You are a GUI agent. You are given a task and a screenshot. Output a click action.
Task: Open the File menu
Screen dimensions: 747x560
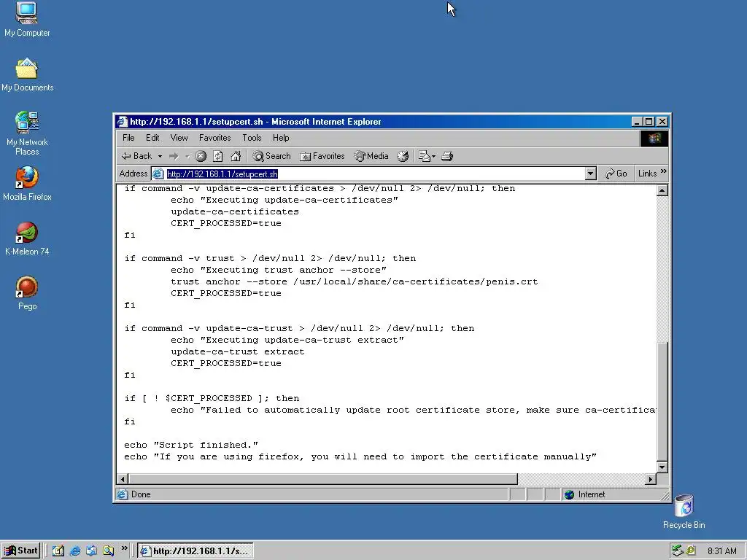coord(128,138)
